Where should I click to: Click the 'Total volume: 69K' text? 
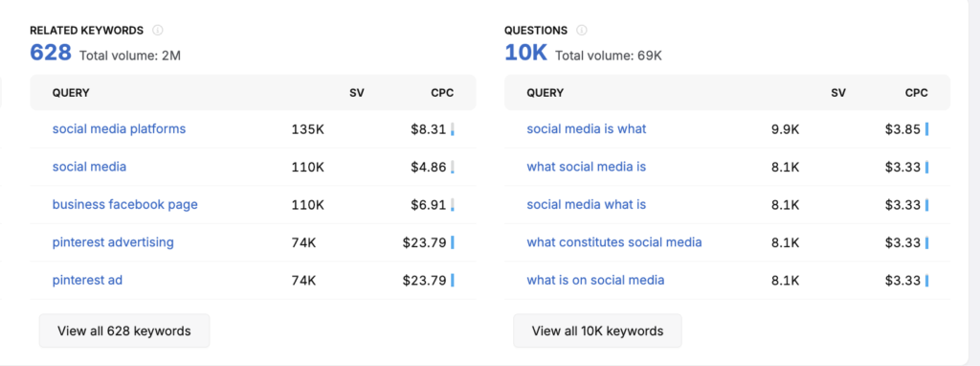pyautogui.click(x=608, y=56)
